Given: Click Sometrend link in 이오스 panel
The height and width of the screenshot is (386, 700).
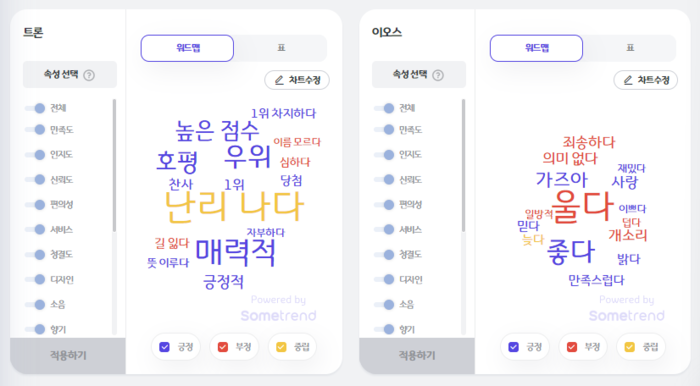Looking at the screenshot, I should tap(627, 315).
